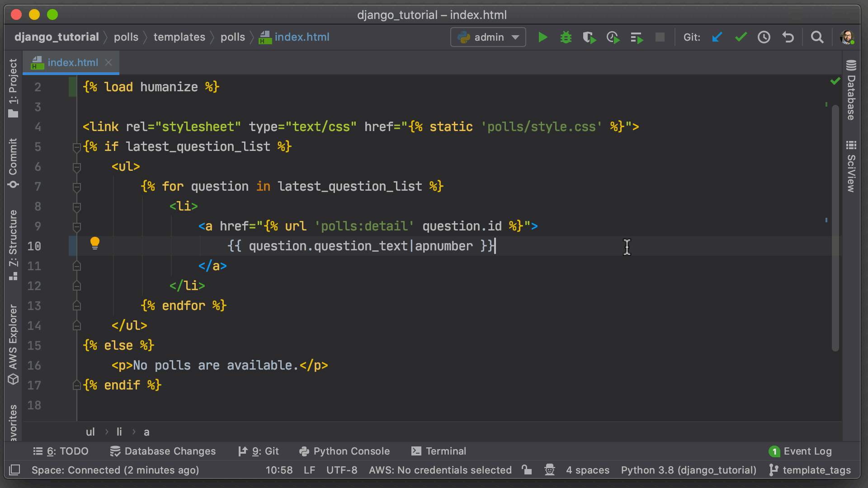Toggle the Terminal panel open
868x488 pixels.
click(x=438, y=450)
